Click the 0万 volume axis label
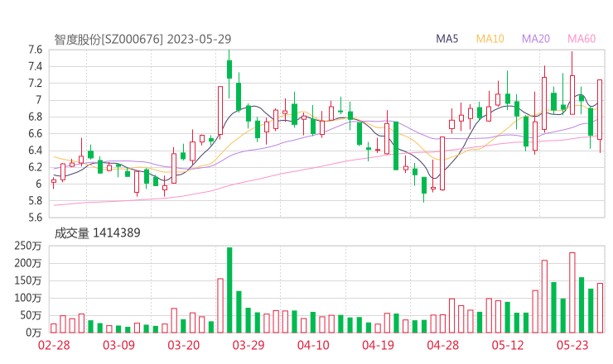613x364 pixels. pos(34,333)
